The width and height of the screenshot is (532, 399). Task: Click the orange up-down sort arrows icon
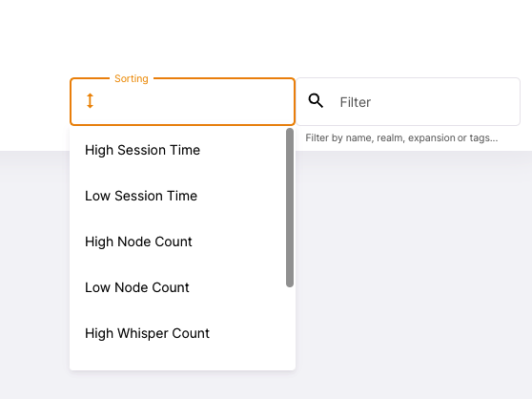tap(90, 101)
